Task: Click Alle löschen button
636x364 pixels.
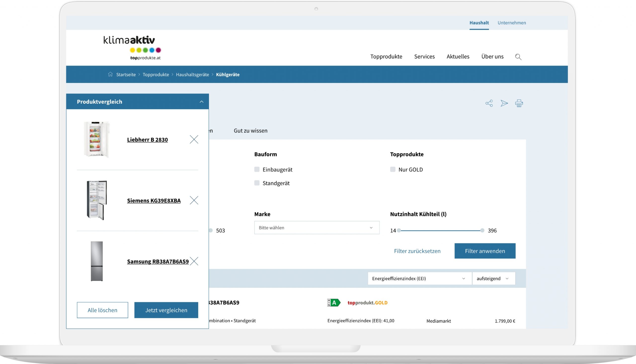Action: click(102, 310)
